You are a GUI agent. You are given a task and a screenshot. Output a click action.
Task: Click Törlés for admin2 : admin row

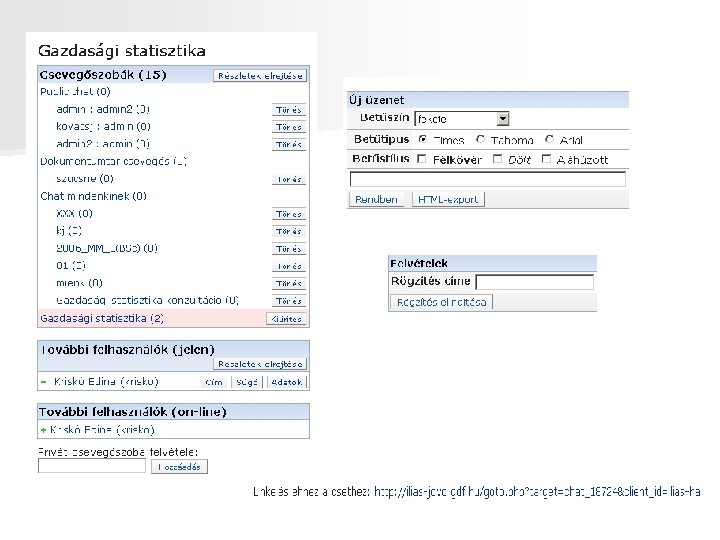[288, 145]
